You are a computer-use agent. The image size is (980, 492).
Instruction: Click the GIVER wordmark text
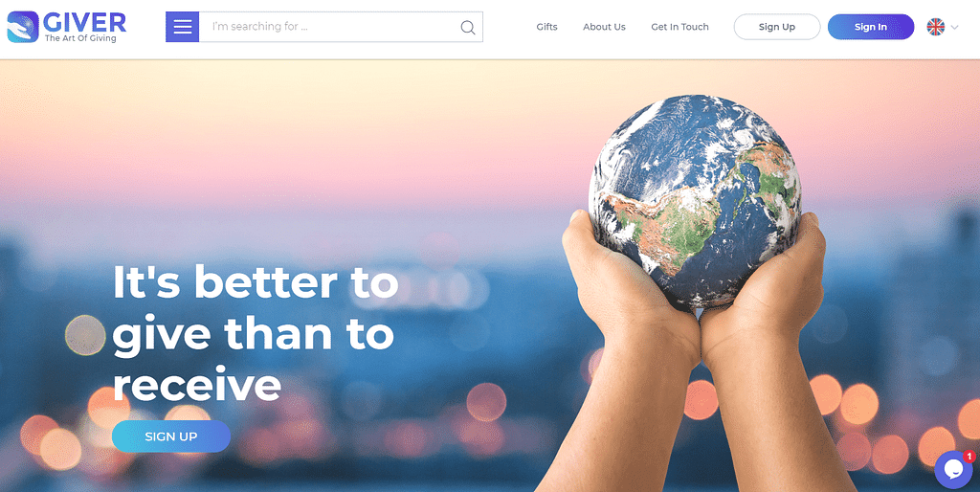84,23
